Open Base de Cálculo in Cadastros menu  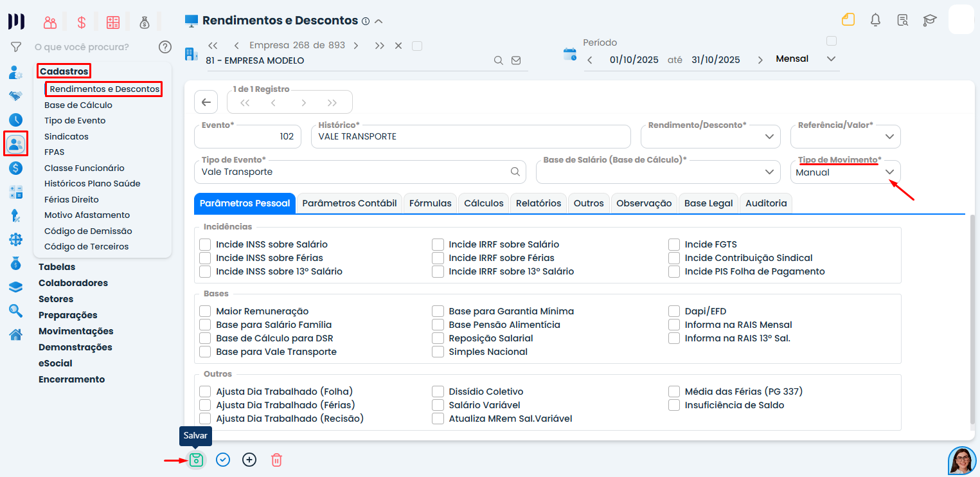pos(78,105)
